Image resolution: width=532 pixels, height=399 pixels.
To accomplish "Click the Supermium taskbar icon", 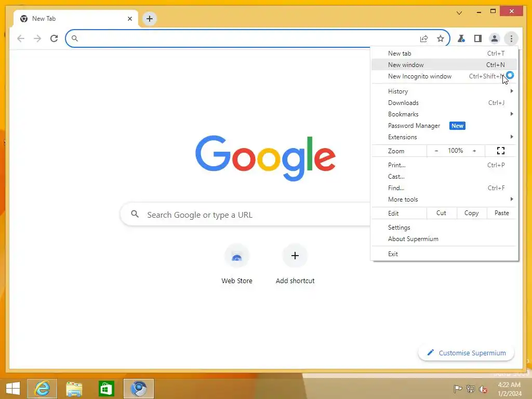I will tap(139, 389).
